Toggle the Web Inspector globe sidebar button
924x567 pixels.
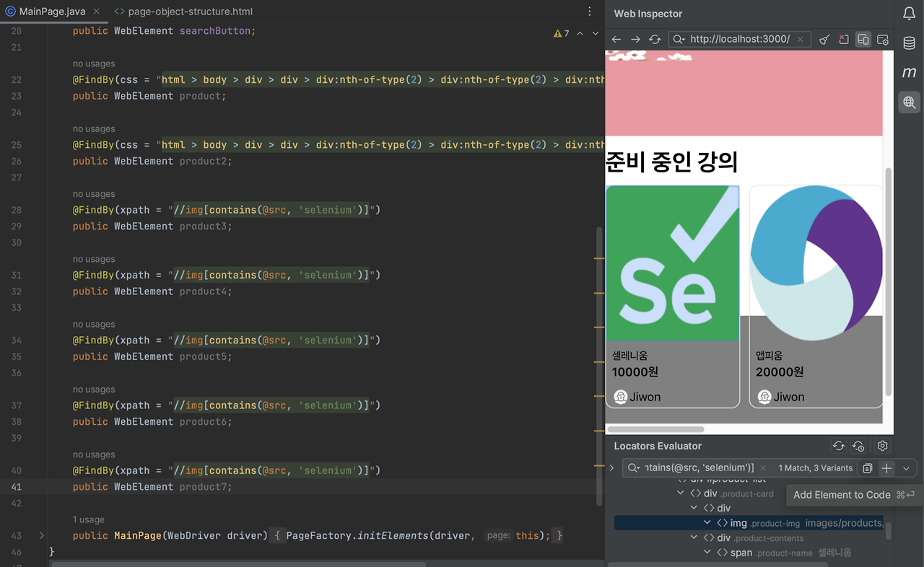(x=909, y=102)
